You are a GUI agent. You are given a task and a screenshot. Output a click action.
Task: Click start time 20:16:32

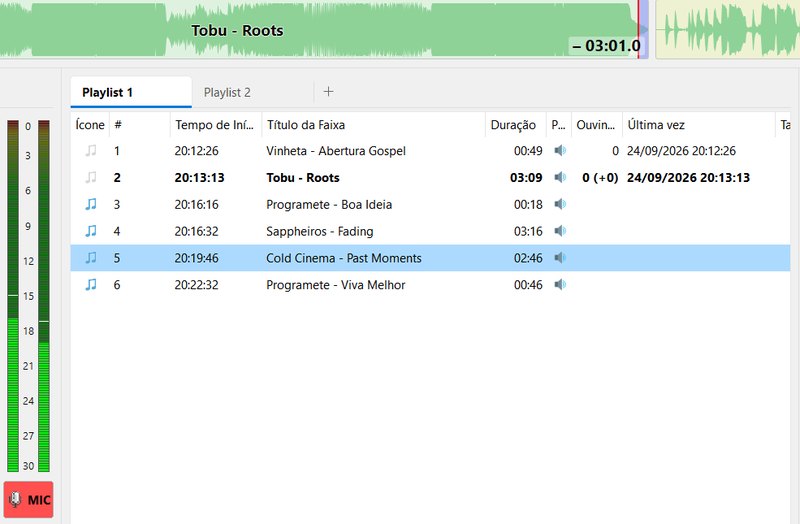coord(196,231)
